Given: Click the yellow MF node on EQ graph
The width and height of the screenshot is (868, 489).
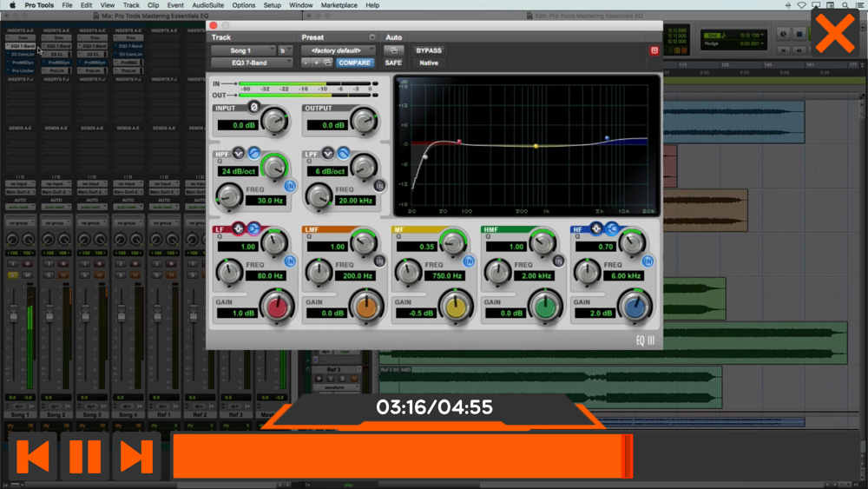Looking at the screenshot, I should pyautogui.click(x=536, y=146).
